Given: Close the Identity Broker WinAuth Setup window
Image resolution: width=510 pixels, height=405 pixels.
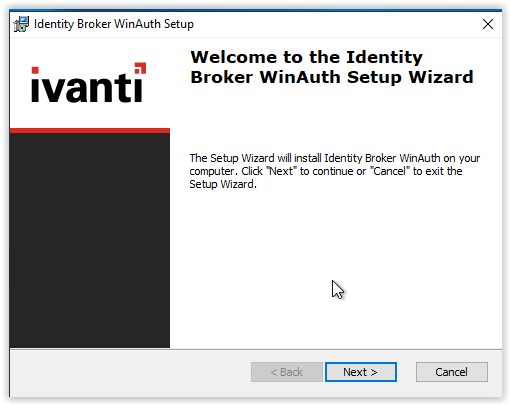Looking at the screenshot, I should [x=487, y=24].
